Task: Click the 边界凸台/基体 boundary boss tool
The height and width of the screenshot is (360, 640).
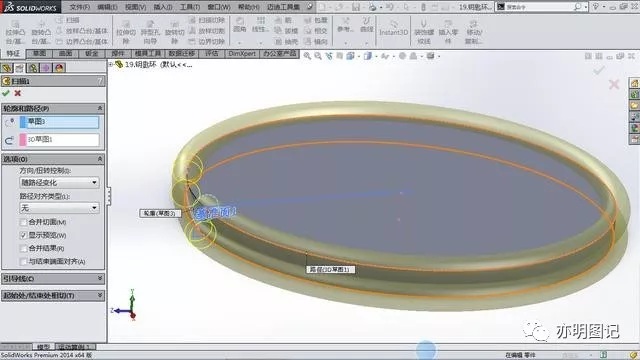Action: pos(82,41)
